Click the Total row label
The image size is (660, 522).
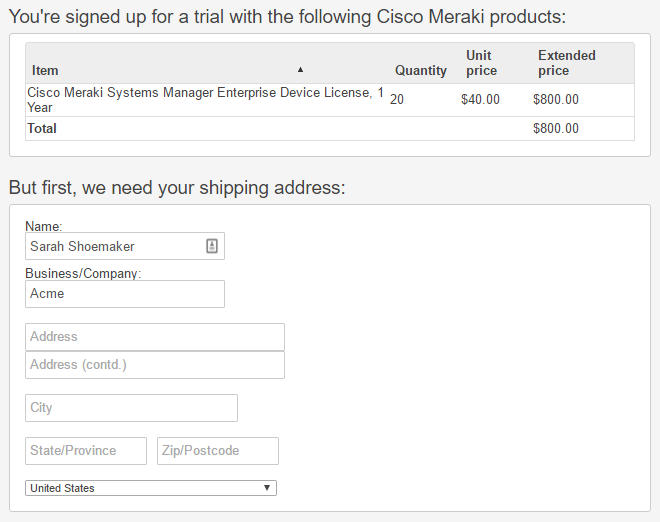(42, 128)
